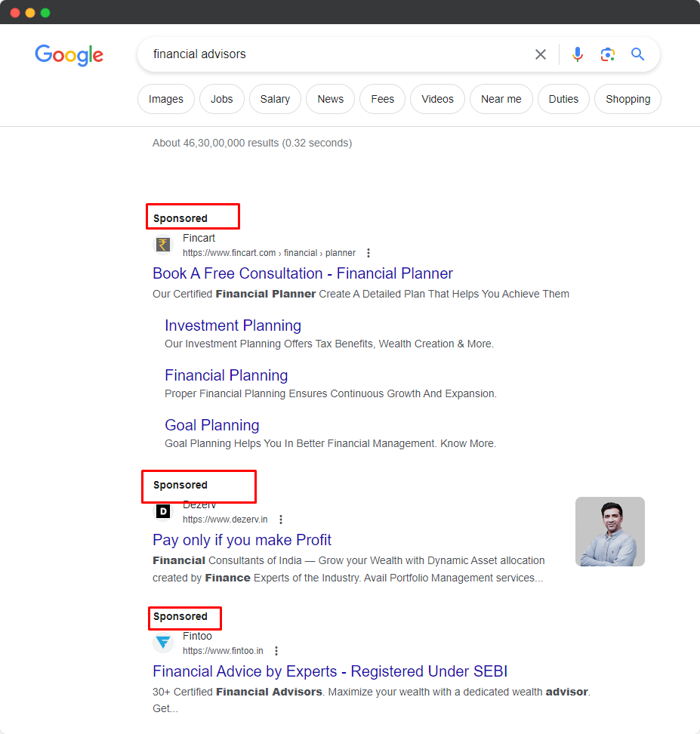The height and width of the screenshot is (734, 700).
Task: Click the 'Fincart' advertiser name
Action: (199, 239)
